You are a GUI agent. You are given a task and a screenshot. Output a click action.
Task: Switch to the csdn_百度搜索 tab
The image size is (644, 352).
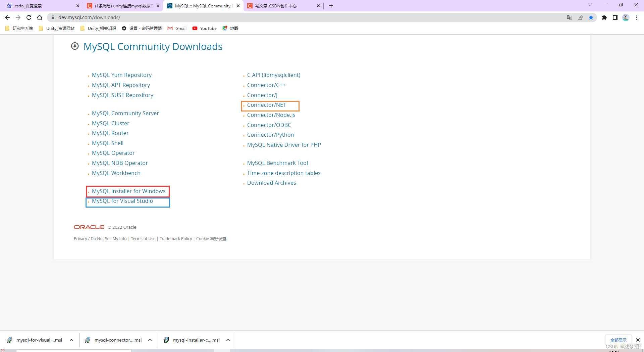click(x=42, y=6)
